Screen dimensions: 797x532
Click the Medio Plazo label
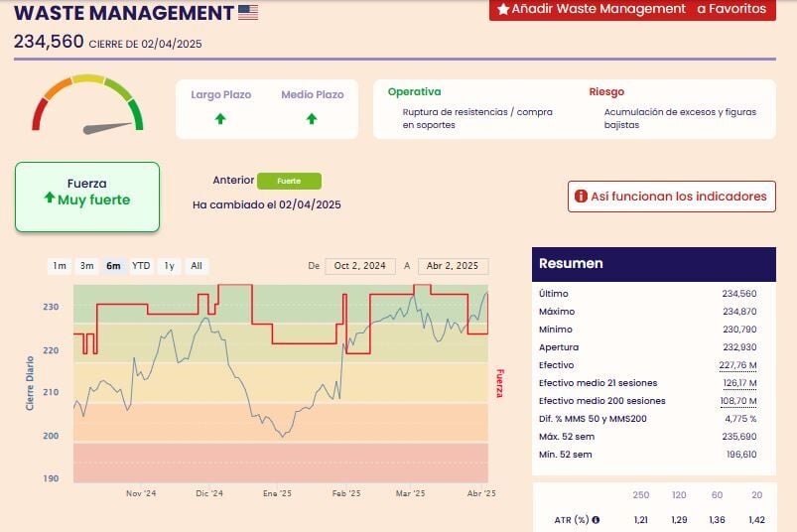(x=313, y=94)
